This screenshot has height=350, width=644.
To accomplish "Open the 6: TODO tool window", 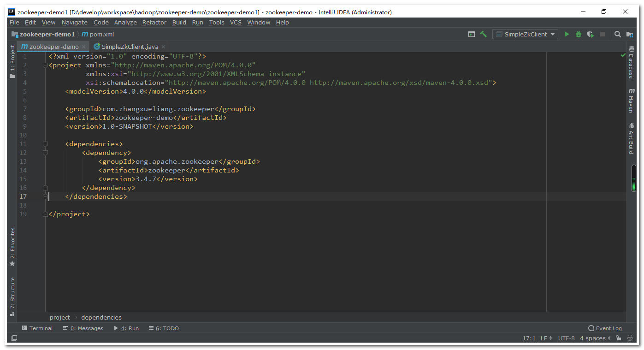I will click(164, 328).
